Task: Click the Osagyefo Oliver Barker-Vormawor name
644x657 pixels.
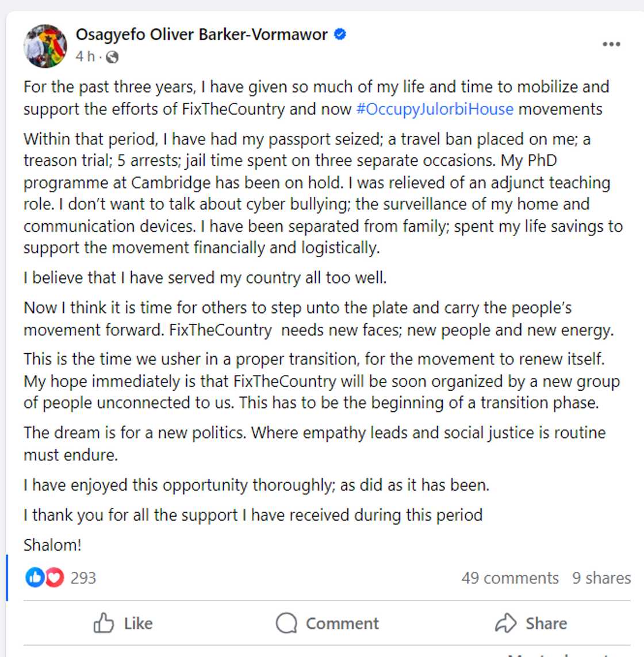Action: pos(201,35)
